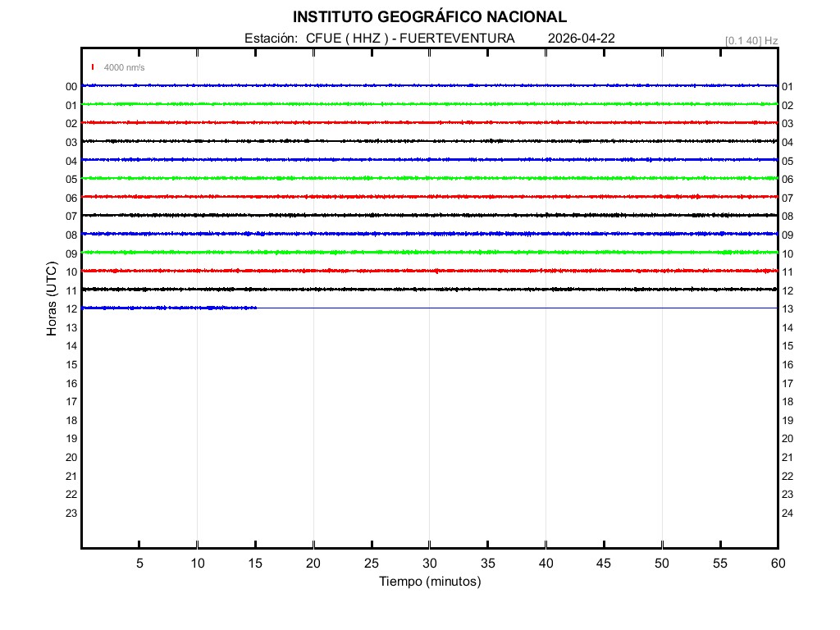840x630 pixels.
Task: Click the date 2026-04-22 in the header
Action: pos(581,39)
